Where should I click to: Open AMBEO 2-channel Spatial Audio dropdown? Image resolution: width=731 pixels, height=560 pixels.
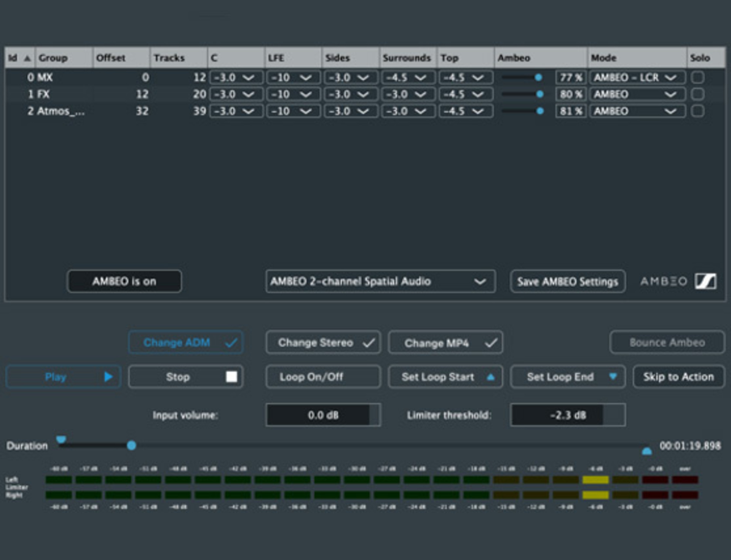pos(380,282)
